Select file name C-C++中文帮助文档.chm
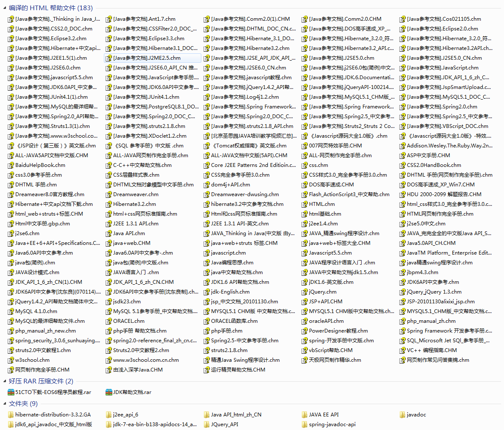This screenshot has height=430, width=504. coord(142,165)
